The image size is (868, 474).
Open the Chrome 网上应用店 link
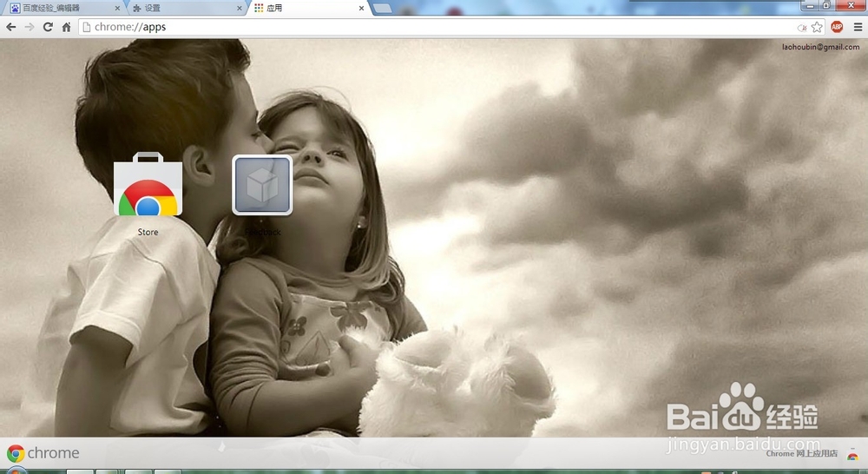click(801, 453)
